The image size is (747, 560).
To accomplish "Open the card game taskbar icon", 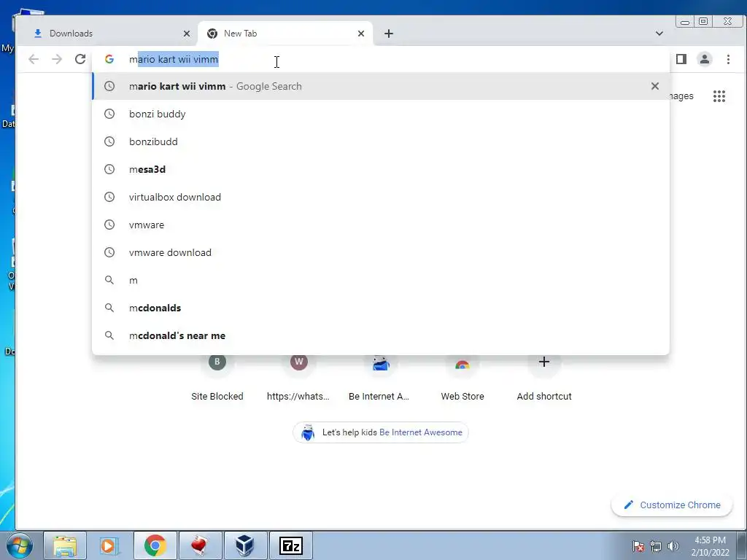I will point(200,545).
